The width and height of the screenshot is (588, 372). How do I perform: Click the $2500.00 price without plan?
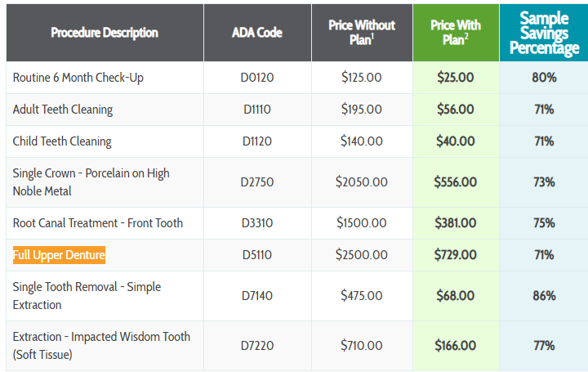coord(362,255)
